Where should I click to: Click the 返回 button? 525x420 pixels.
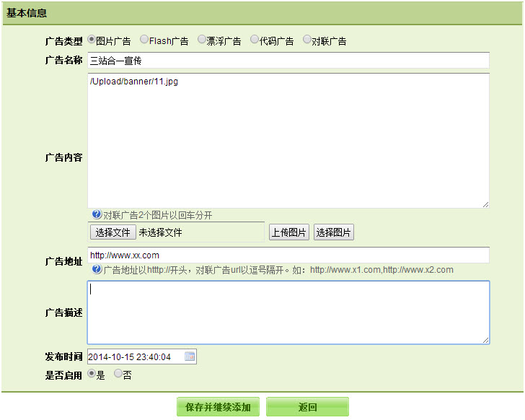click(307, 407)
